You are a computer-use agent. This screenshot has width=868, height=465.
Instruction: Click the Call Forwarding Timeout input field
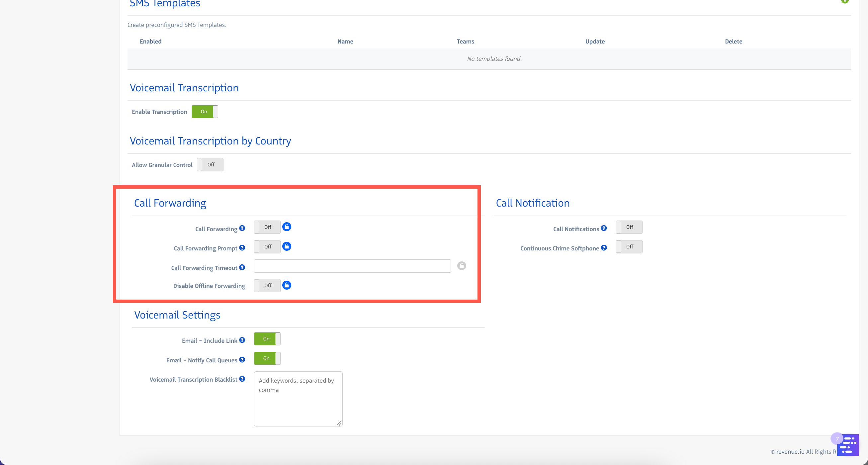point(352,266)
